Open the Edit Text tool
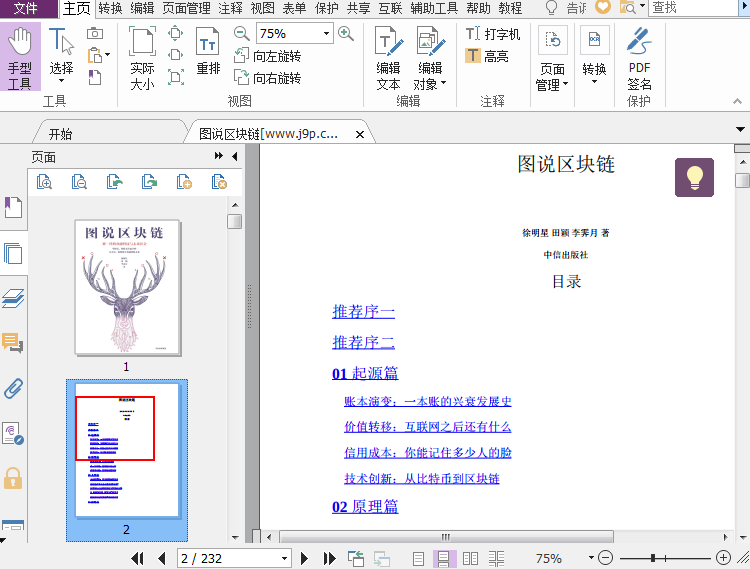Screen dimensions: 750x569 (388, 58)
